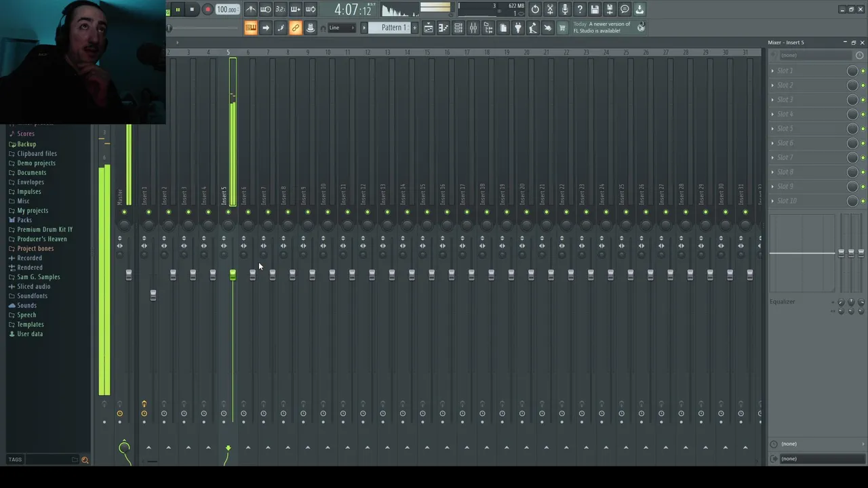868x488 pixels.
Task: Toggle the Master track mute LED
Action: 124,213
